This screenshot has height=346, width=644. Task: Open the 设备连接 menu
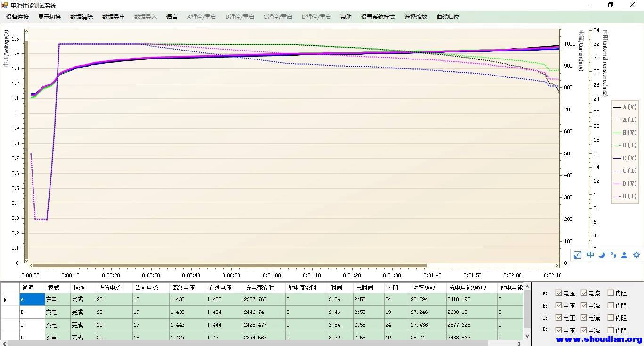pos(17,17)
